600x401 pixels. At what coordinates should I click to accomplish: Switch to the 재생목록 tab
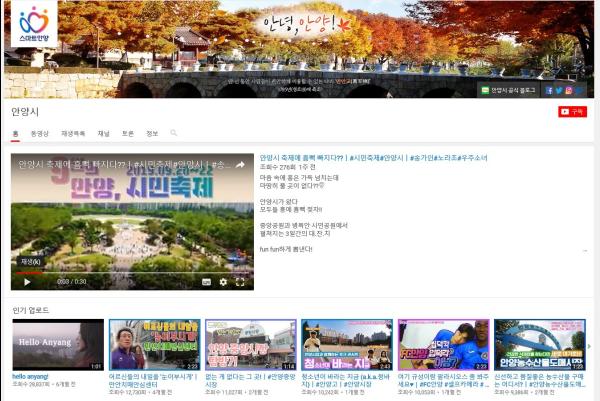tap(72, 132)
